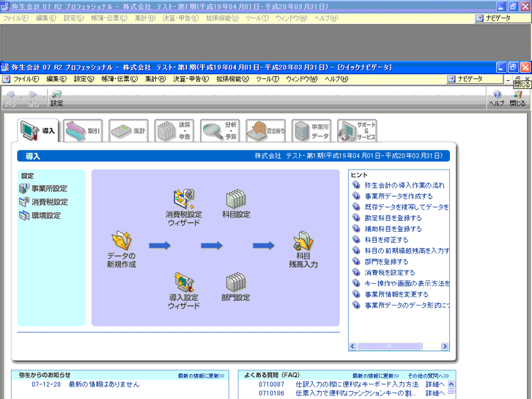Click 最新の情報に更新 in the FAQ header
Viewport: 532px width, 399px height.
point(376,375)
